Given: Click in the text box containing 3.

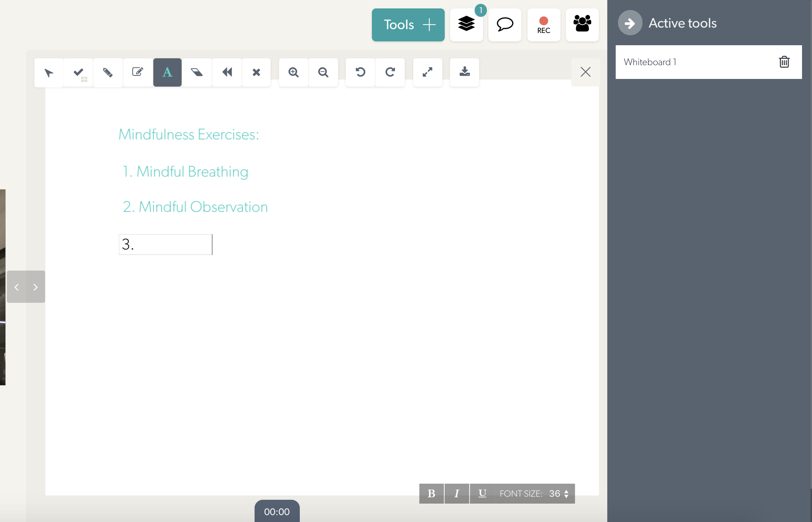Looking at the screenshot, I should tap(166, 245).
